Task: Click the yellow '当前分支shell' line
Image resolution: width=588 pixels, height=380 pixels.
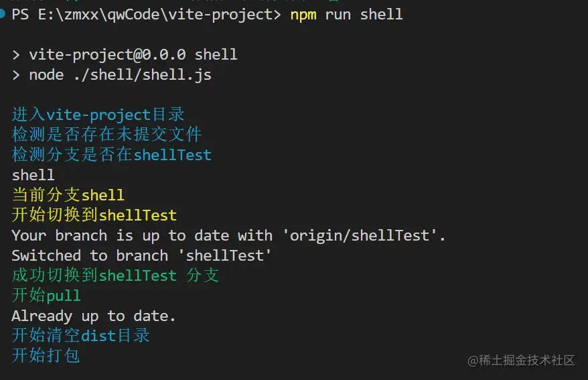Action: coord(68,195)
